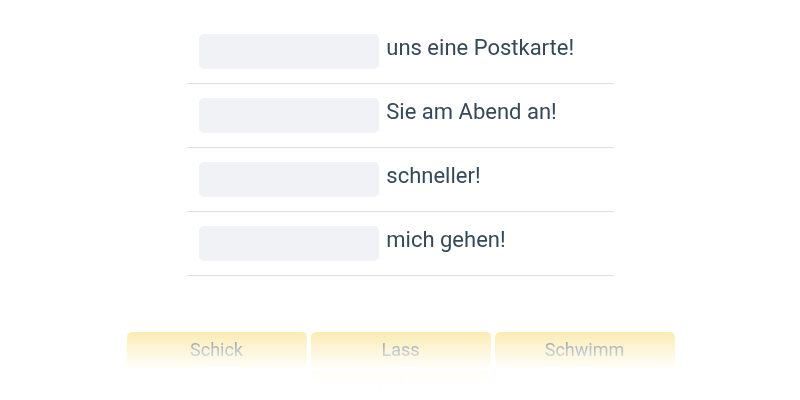This screenshot has width=800, height=400.
Task: Click the divider line below "uns eine Postkarte!"
Action: pos(400,84)
